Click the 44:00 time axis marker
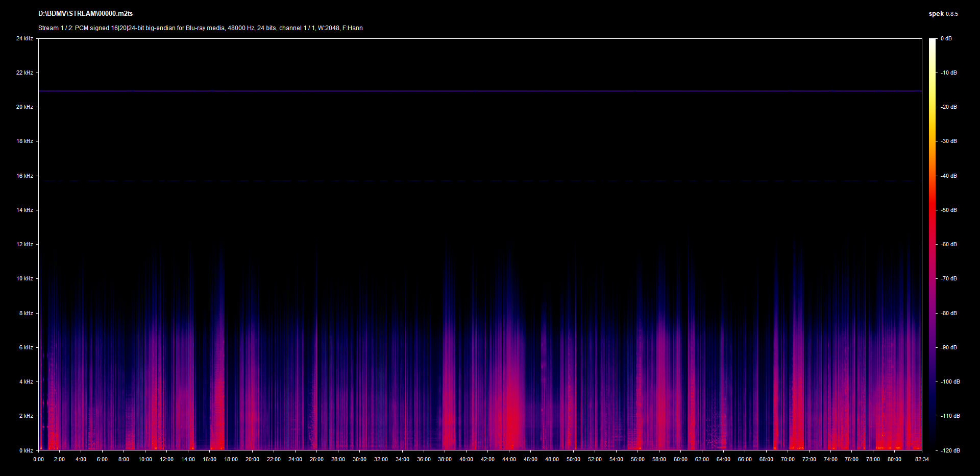Image resolution: width=980 pixels, height=476 pixels. click(x=509, y=459)
